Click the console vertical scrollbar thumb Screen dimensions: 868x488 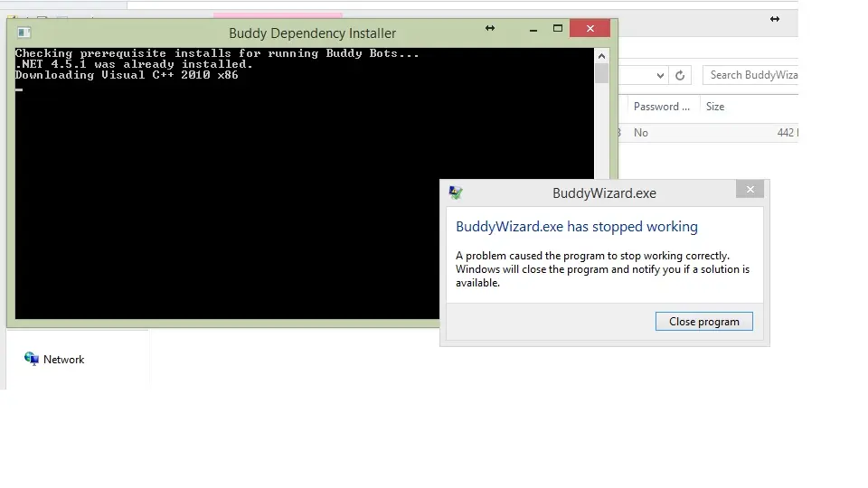tap(601, 74)
